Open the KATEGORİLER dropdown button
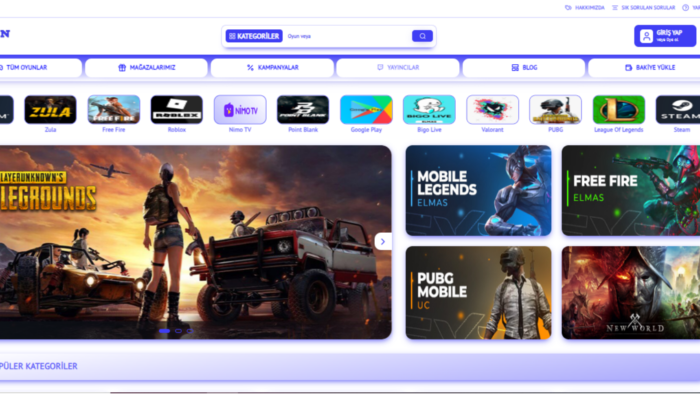 click(x=254, y=36)
